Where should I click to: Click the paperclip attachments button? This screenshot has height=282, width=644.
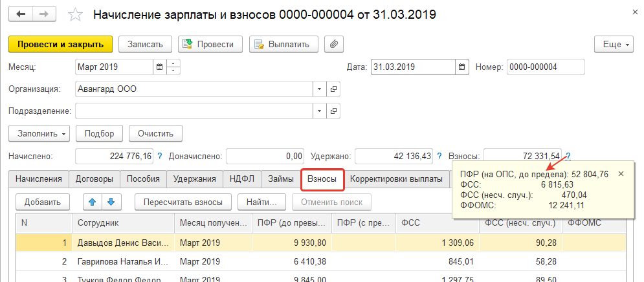coord(334,44)
